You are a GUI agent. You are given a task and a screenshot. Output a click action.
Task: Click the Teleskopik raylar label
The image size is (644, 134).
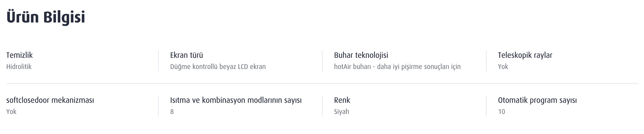click(525, 55)
